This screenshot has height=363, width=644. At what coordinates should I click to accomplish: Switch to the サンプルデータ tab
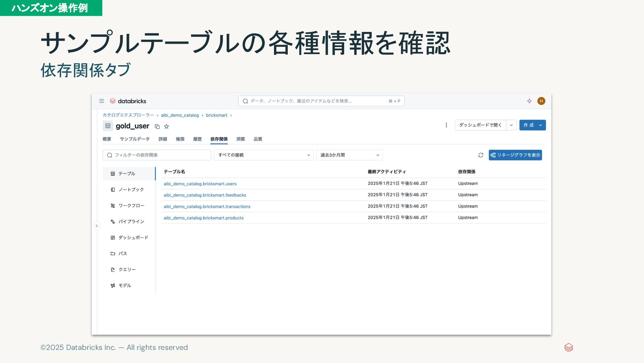[135, 139]
